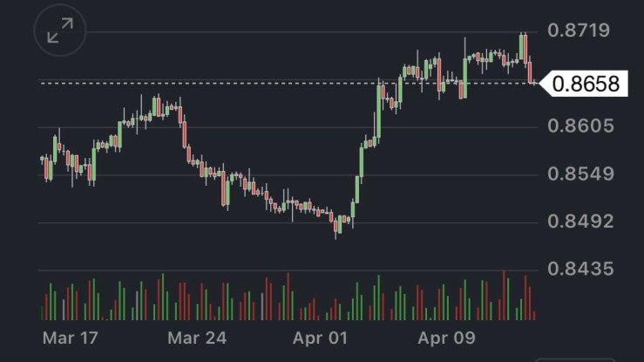644x362 pixels.
Task: Click the last volume bar at right edge
Action: (x=533, y=315)
